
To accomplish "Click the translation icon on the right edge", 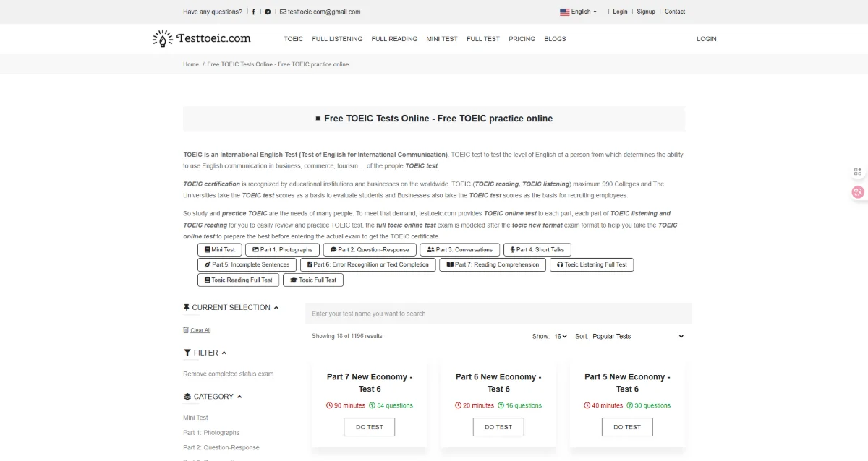I will [857, 191].
